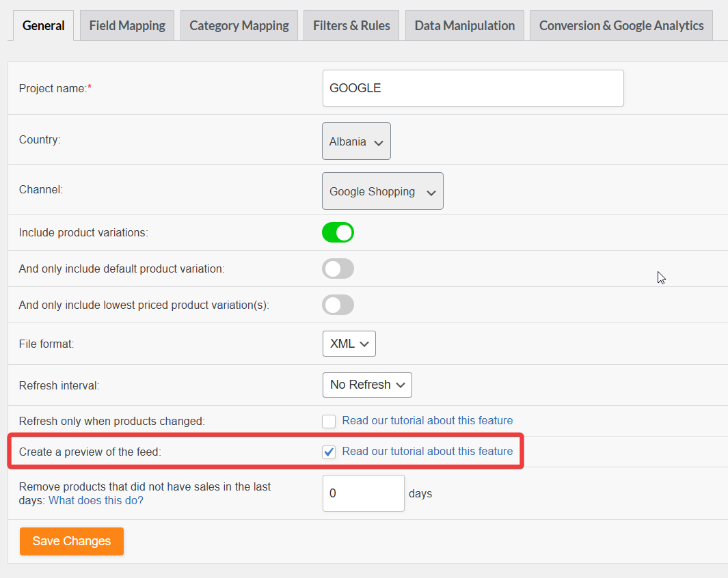
Task: Open tutorial link beside feed preview option
Action: [427, 451]
